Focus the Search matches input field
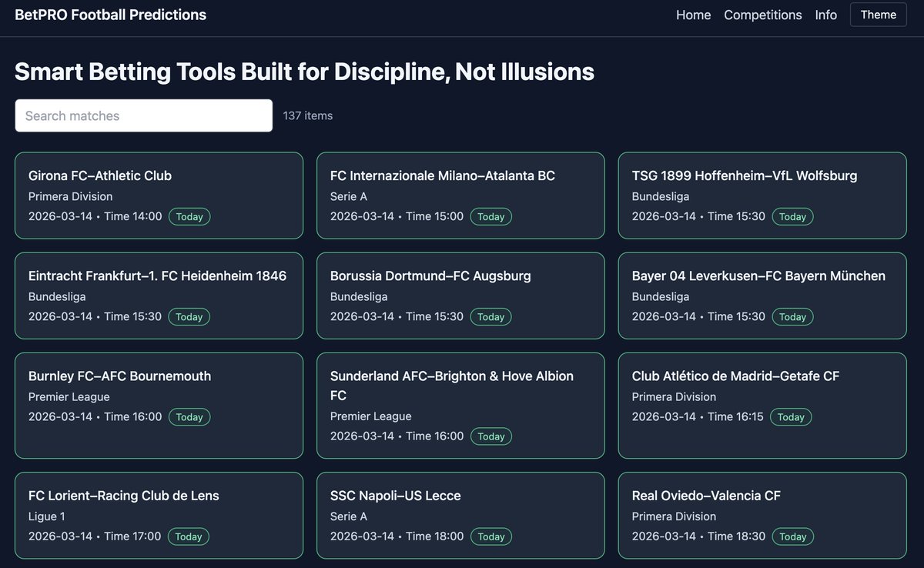924x568 pixels. tap(143, 115)
